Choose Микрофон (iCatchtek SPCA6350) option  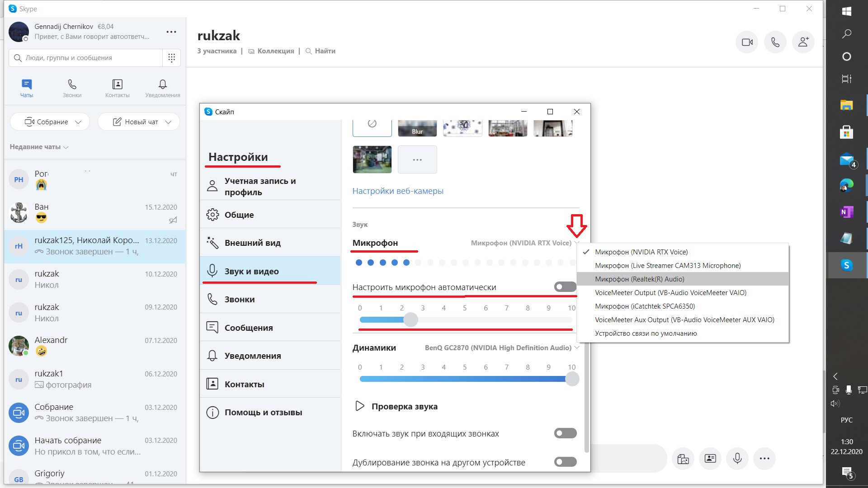683,306
